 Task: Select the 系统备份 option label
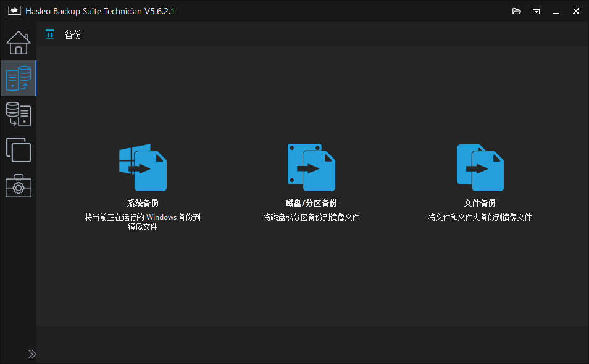click(x=143, y=202)
